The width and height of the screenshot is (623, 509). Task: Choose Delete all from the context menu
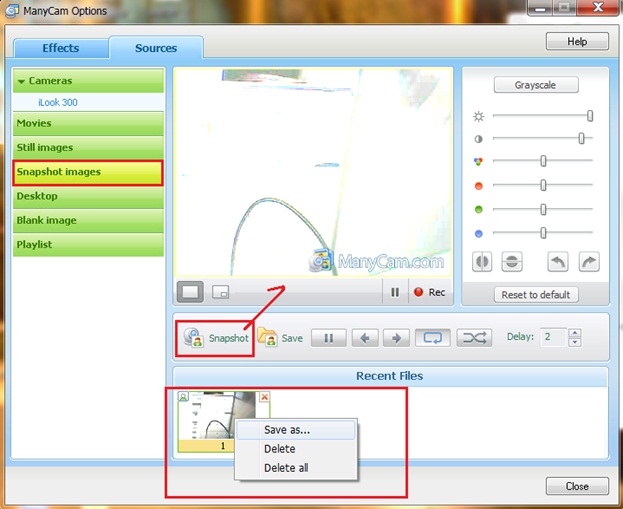click(x=296, y=468)
